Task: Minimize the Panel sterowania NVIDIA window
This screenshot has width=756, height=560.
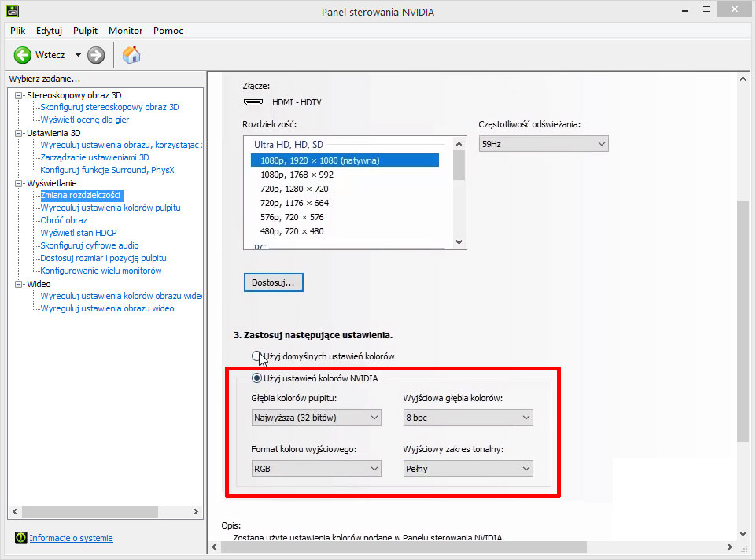Action: (685, 9)
